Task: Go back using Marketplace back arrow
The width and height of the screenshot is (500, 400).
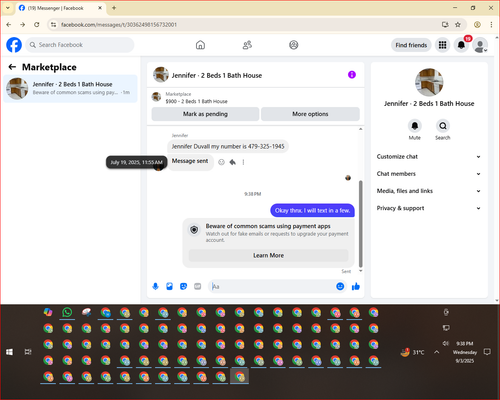Action: [12, 67]
